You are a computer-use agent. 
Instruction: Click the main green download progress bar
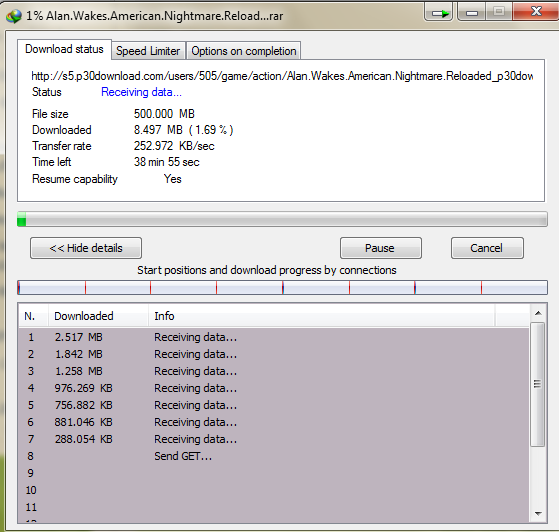[282, 219]
